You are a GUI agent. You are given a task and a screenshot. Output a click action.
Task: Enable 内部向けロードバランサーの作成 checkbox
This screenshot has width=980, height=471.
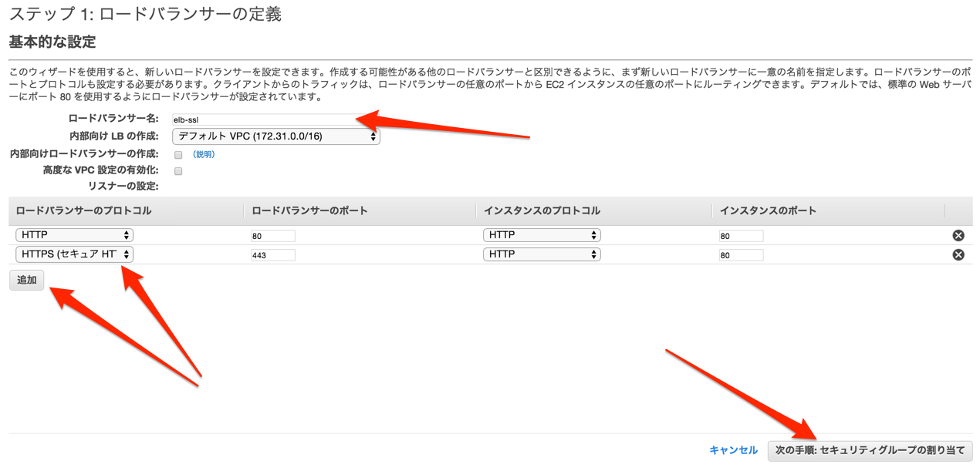point(177,154)
